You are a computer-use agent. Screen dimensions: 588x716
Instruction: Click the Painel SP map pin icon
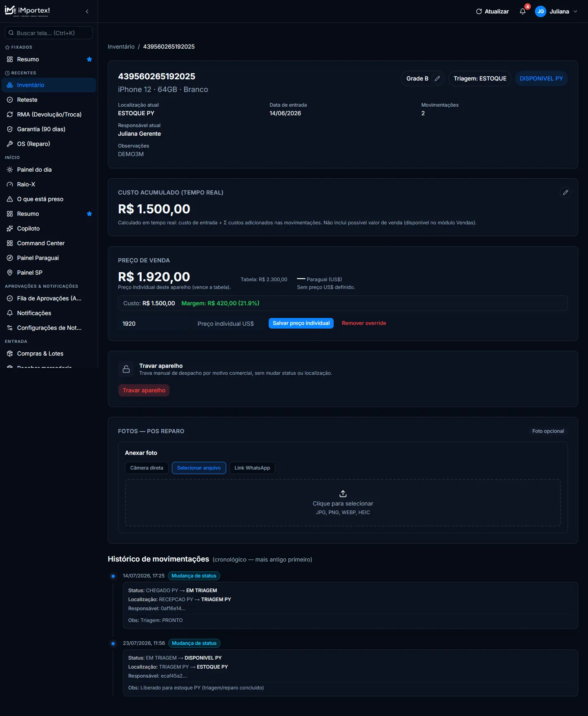tap(10, 273)
